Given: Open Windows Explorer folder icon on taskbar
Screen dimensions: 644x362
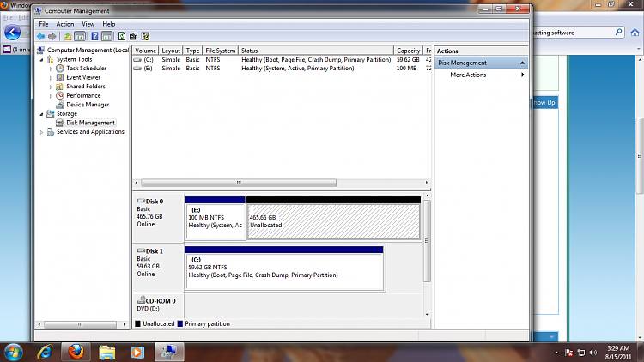Looking at the screenshot, I should coord(106,353).
